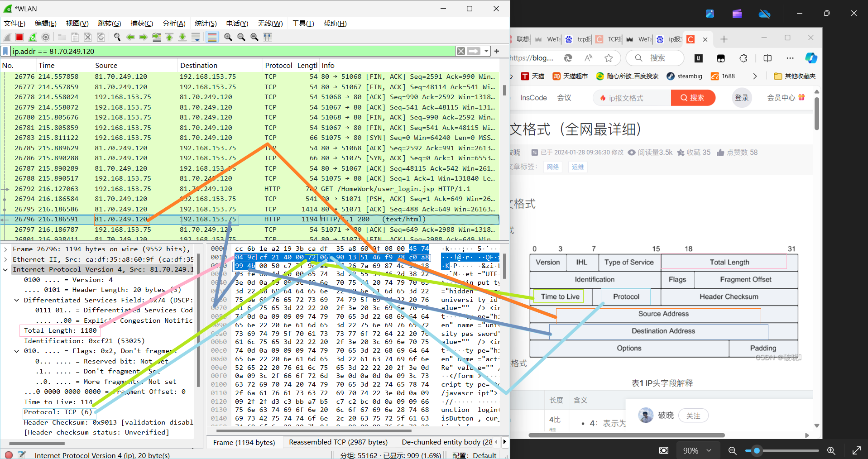The image size is (868, 459).
Task: Switch to the tcp报 Baidu tab
Action: pyautogui.click(x=578, y=39)
